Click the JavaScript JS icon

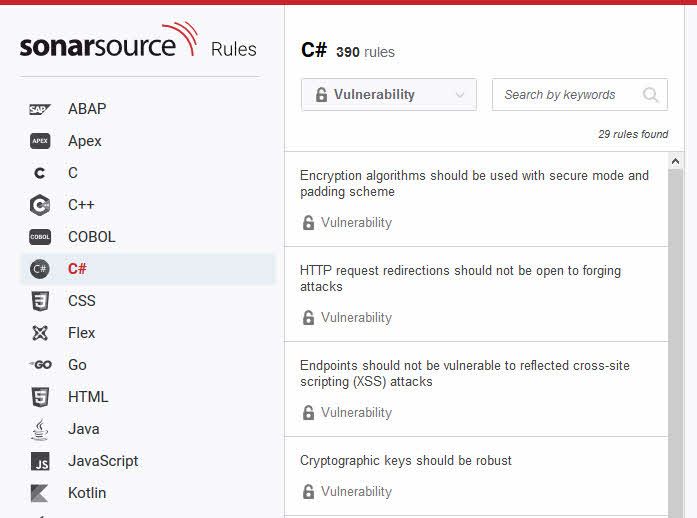pyautogui.click(x=40, y=461)
